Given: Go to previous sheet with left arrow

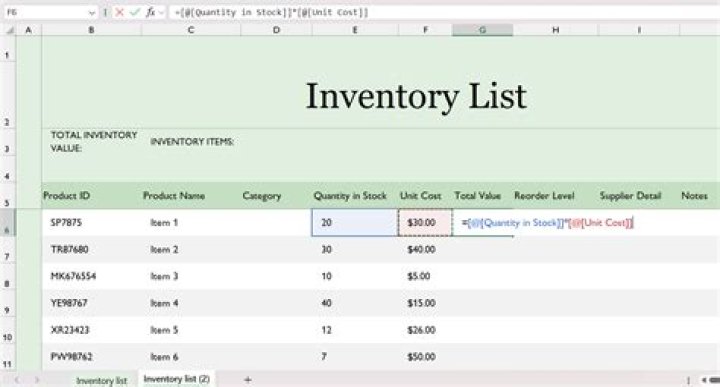Looking at the screenshot, I should pos(17,380).
